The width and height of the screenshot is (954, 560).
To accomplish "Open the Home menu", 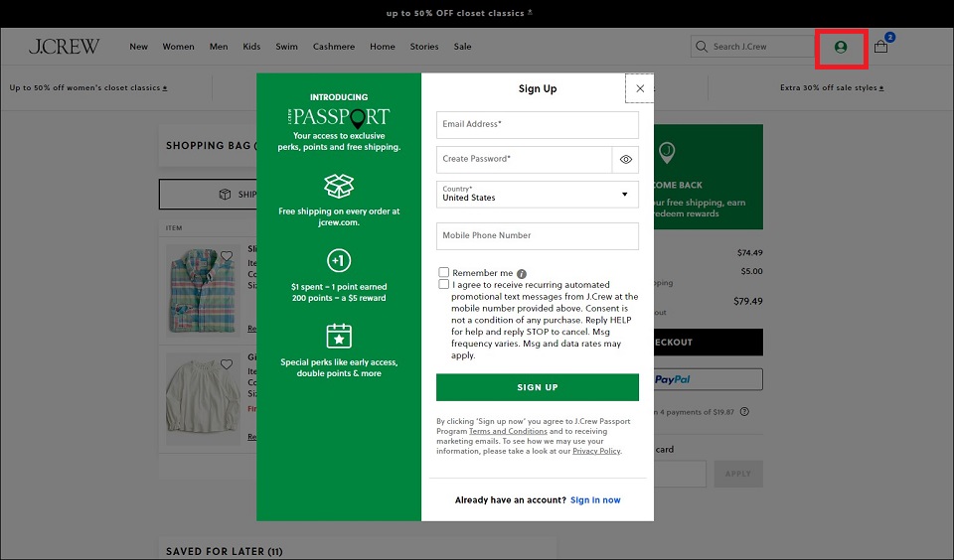I will coord(382,47).
